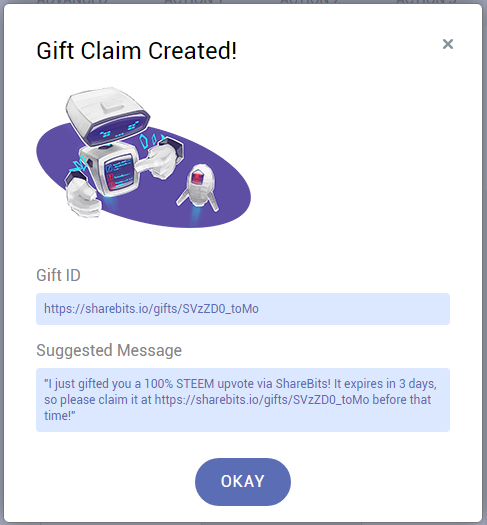This screenshot has width=487, height=525.
Task: Click the robot's blue visor head
Action: 107,116
